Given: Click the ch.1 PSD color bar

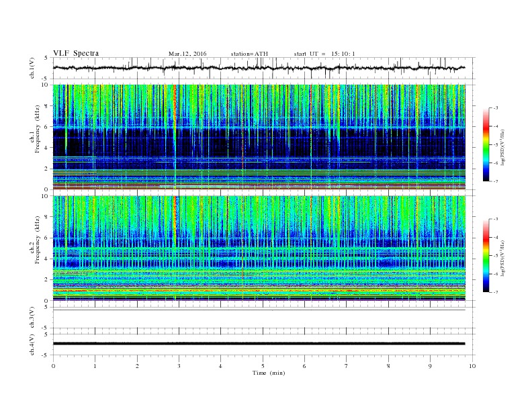Looking at the screenshot, I should (x=486, y=145).
